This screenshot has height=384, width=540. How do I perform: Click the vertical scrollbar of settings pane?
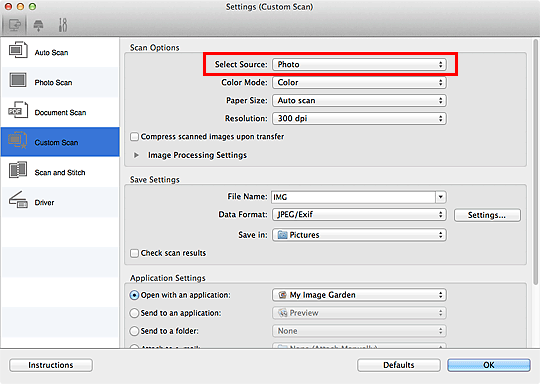coord(536,162)
